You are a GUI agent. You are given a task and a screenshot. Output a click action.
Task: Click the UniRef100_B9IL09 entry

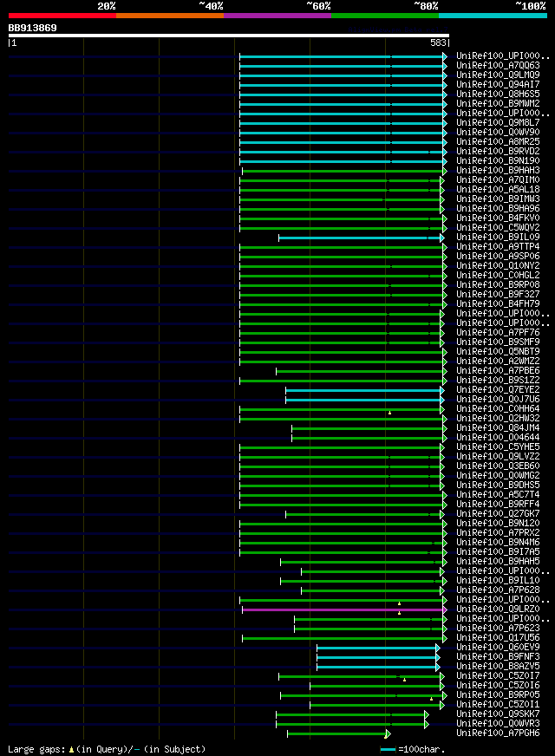pyautogui.click(x=498, y=238)
